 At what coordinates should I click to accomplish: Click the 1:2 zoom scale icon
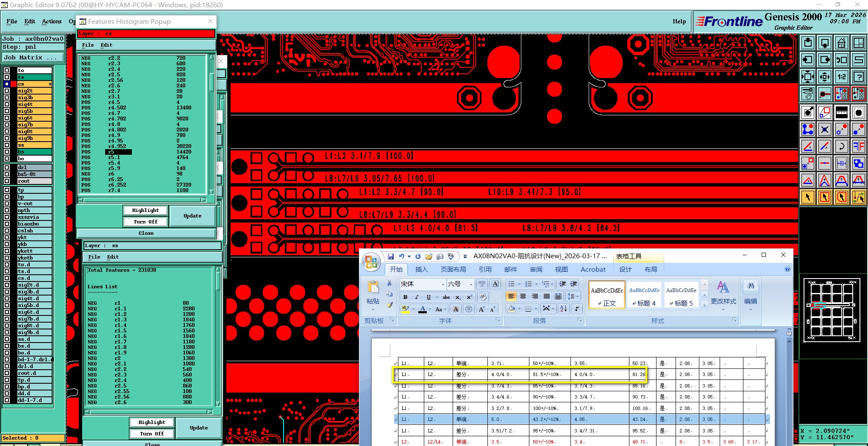coord(841,77)
